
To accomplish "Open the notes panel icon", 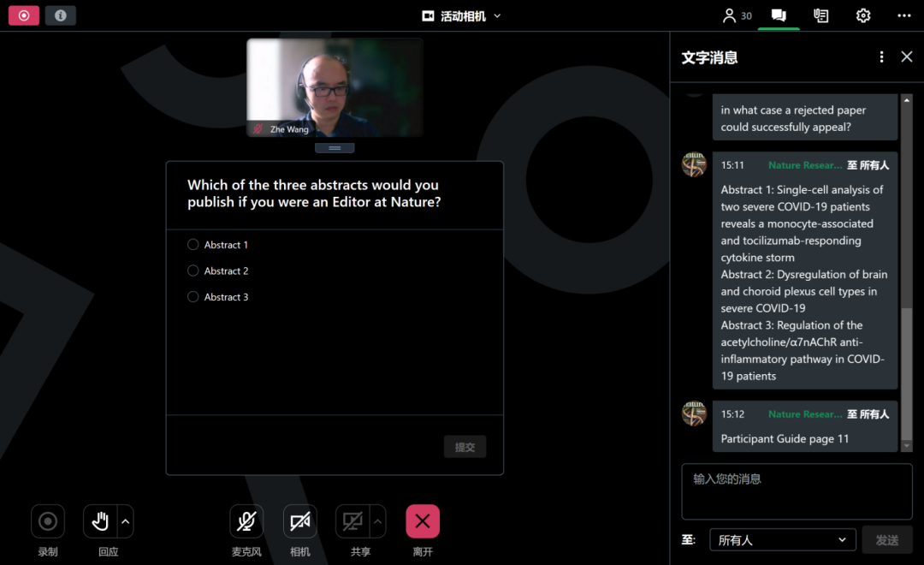I will tap(820, 15).
